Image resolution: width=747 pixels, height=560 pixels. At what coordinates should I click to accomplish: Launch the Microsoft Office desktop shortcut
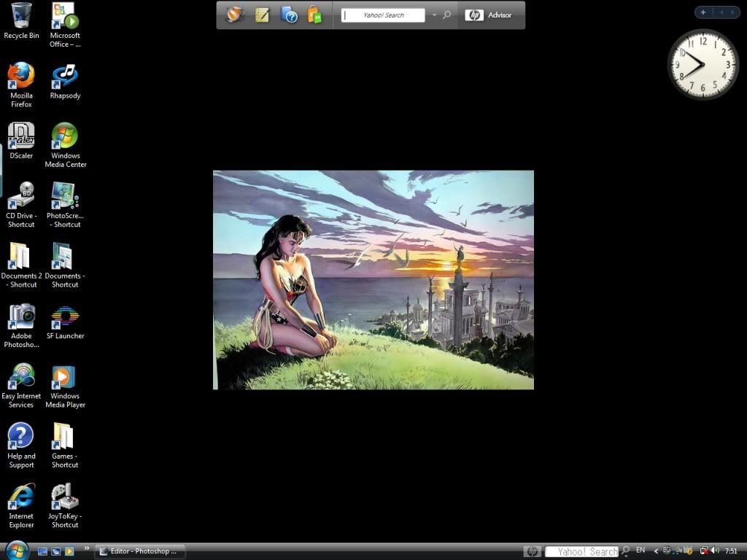65,25
